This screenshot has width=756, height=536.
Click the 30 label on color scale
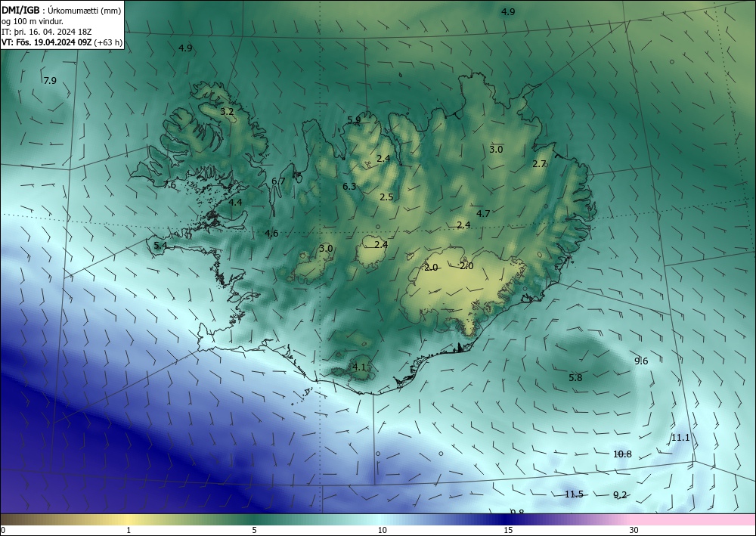[x=634, y=530]
